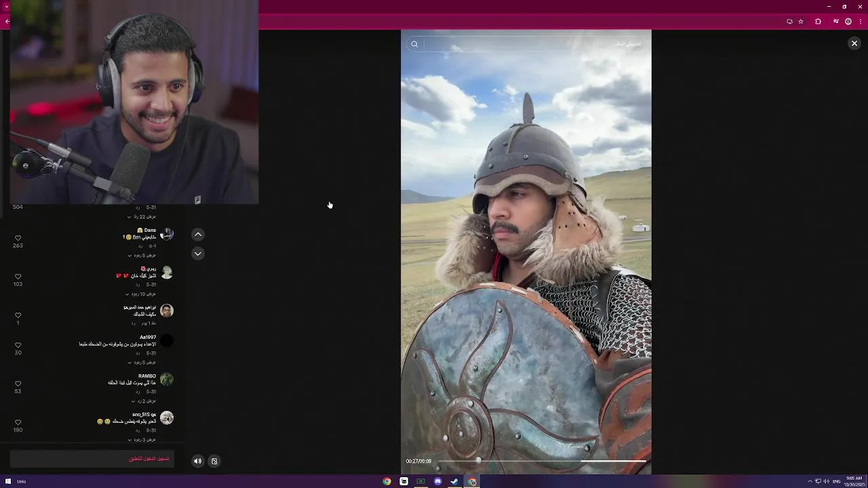
Task: Click the icon button beside the speaker button
Action: coord(214,462)
